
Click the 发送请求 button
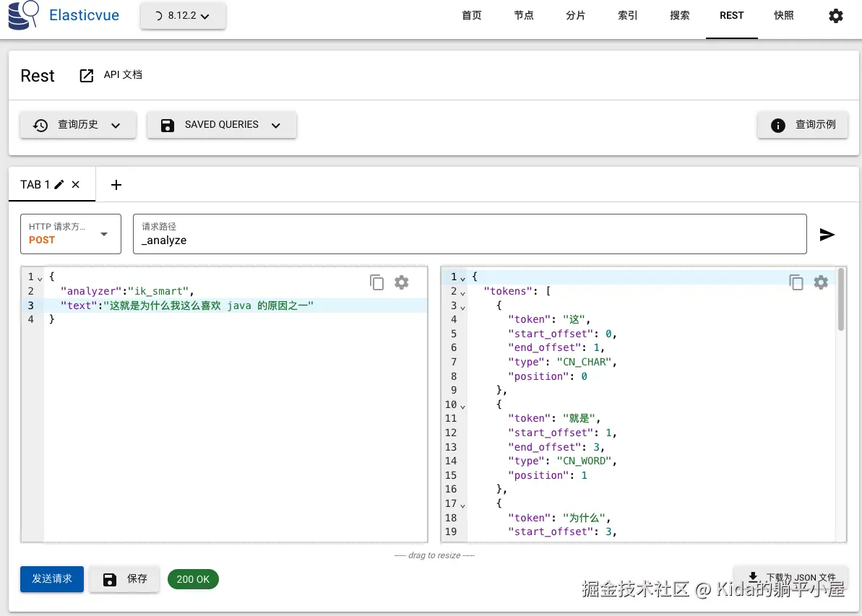pos(52,579)
